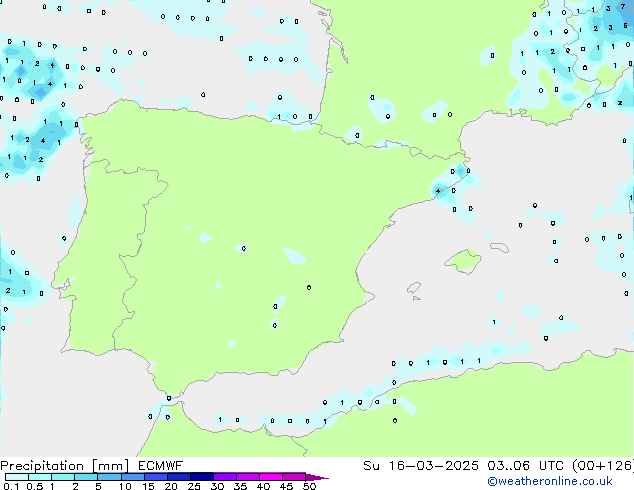Viewport: 634px width, 490px height.
Task: Pick the magenta 40–45 legend color segment
Action: (x=271, y=477)
